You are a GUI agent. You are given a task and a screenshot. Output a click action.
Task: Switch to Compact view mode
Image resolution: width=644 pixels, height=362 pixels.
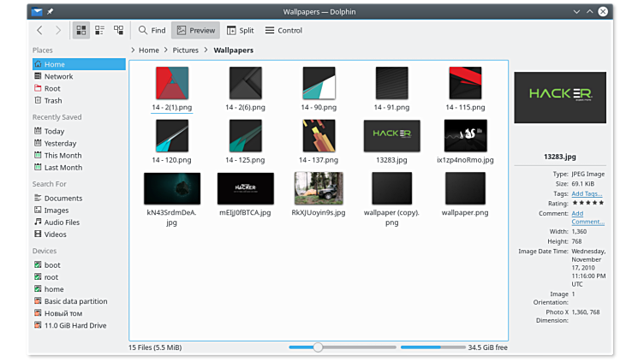pyautogui.click(x=100, y=30)
